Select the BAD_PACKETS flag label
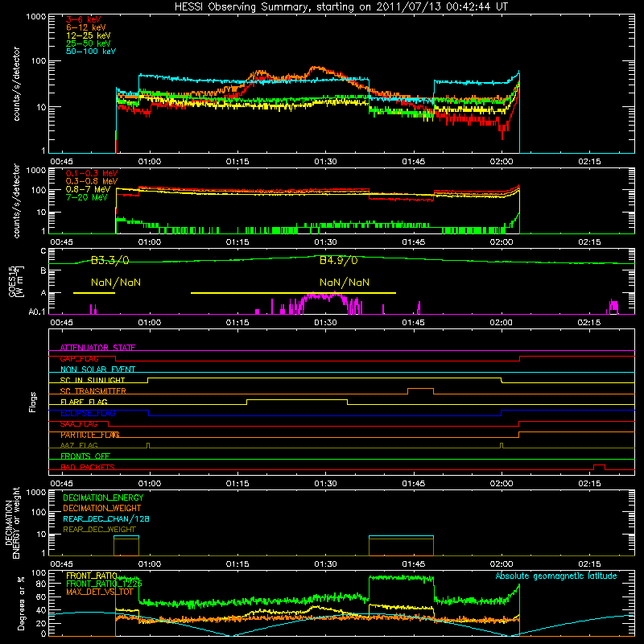This screenshot has width=644, height=644. (88, 467)
